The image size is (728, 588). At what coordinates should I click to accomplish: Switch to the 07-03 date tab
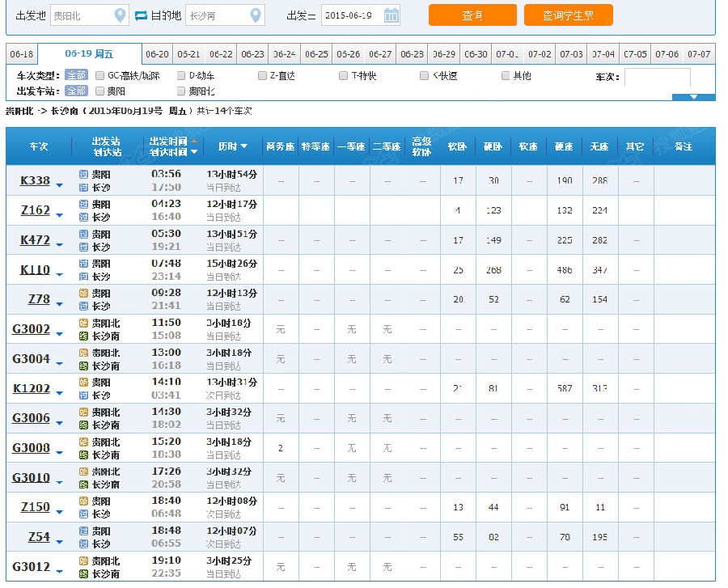[572, 54]
